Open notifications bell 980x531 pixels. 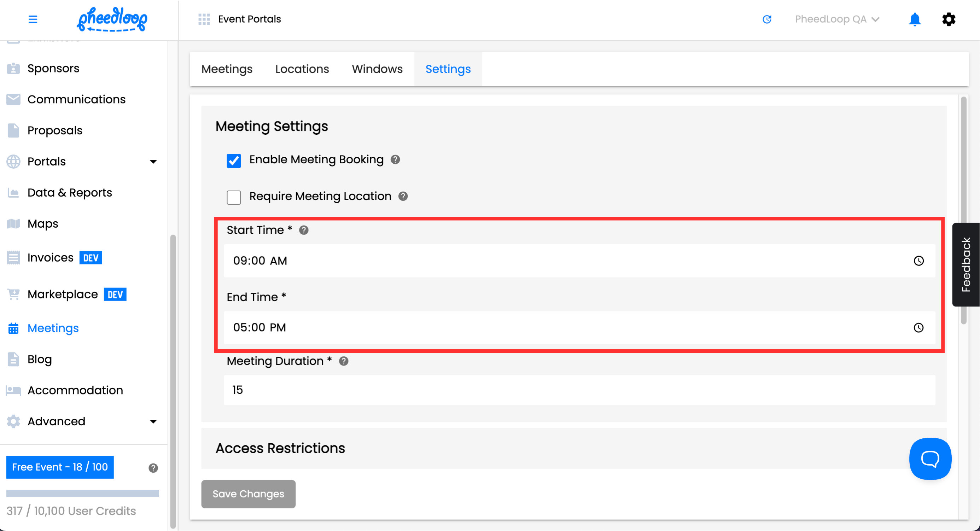click(915, 19)
